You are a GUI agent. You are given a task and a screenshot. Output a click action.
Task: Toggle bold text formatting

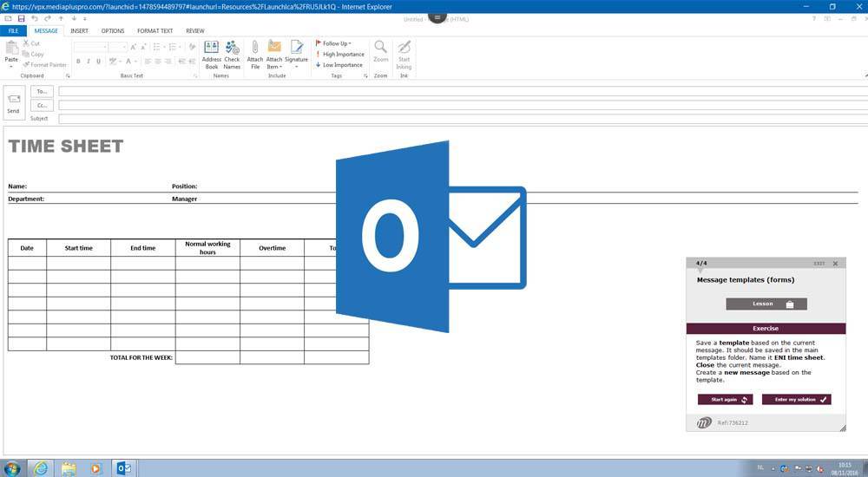coord(78,62)
